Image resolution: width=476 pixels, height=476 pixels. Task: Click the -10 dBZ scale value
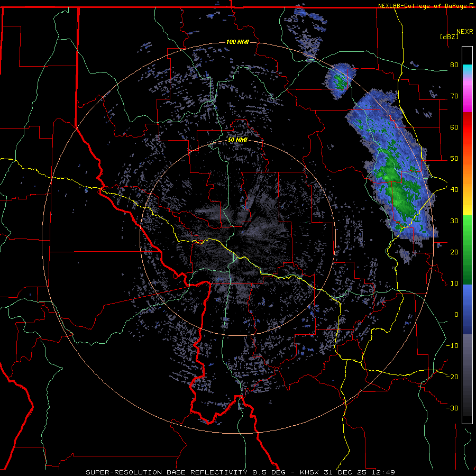(x=452, y=346)
